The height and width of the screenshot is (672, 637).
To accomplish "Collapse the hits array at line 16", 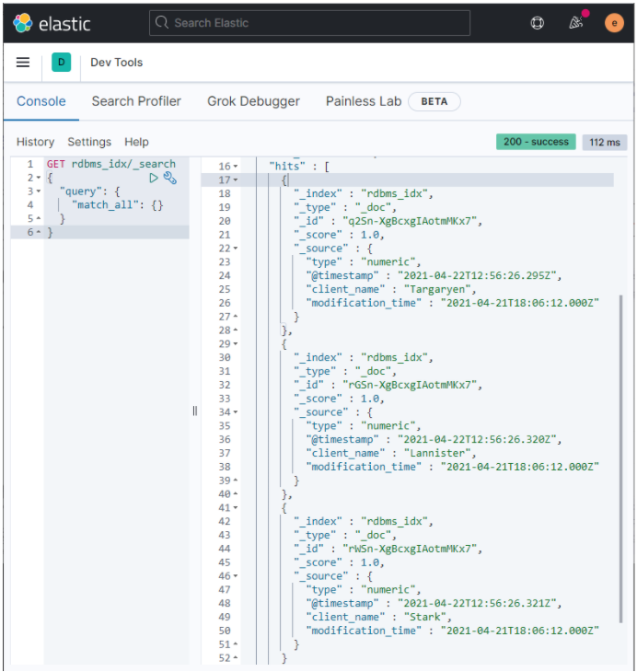I will pyautogui.click(x=235, y=166).
